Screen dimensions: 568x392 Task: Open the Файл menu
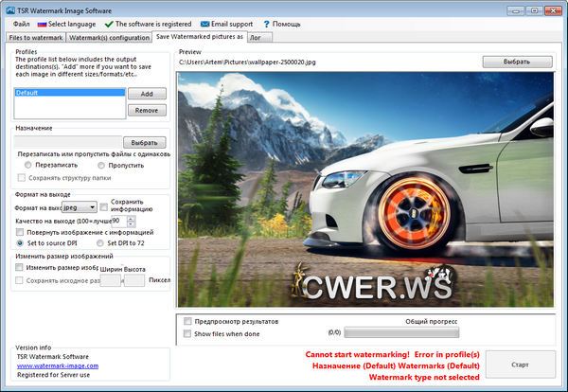click(20, 23)
